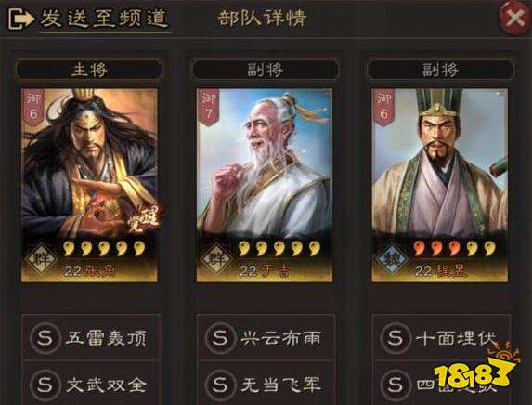532x405 pixels.
Task: Click the red star rating on 程昱
Action: coord(436,249)
